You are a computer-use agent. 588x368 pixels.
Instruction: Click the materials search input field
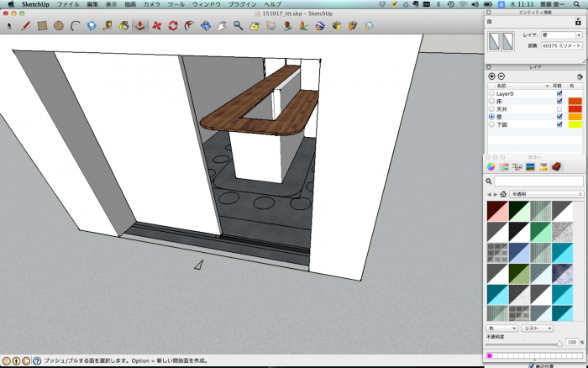coord(538,181)
